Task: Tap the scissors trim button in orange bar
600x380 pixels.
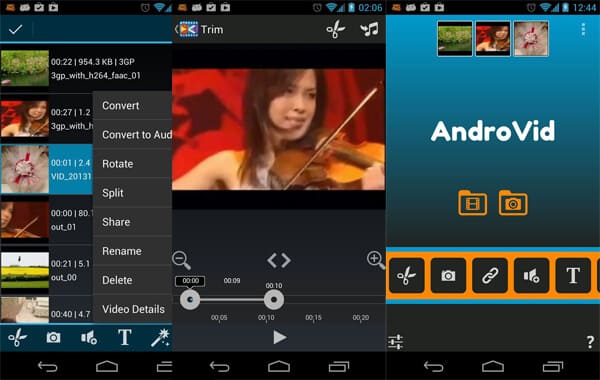Action: point(407,276)
